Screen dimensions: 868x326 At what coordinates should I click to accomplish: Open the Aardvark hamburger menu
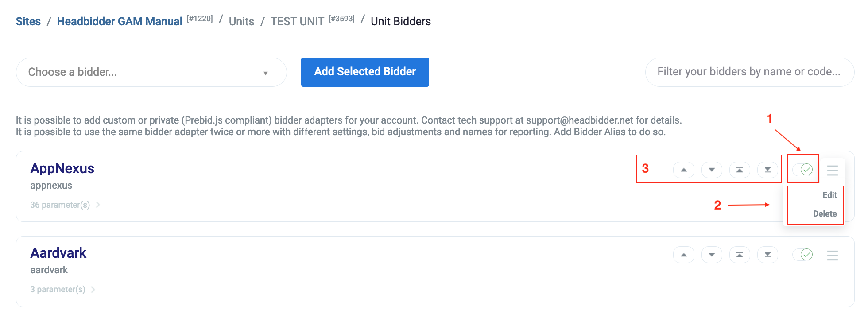point(833,255)
